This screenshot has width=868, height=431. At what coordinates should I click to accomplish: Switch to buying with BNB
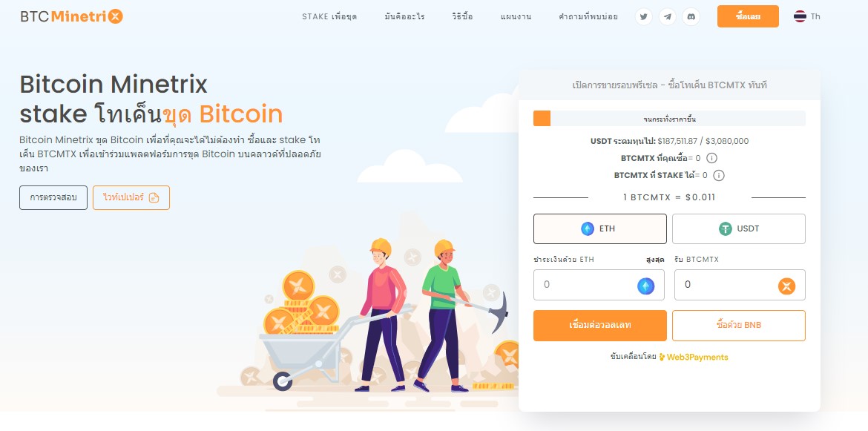click(738, 326)
